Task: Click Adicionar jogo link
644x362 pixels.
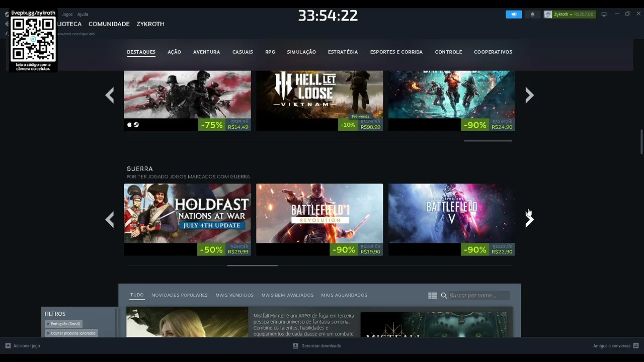Action: click(27, 346)
